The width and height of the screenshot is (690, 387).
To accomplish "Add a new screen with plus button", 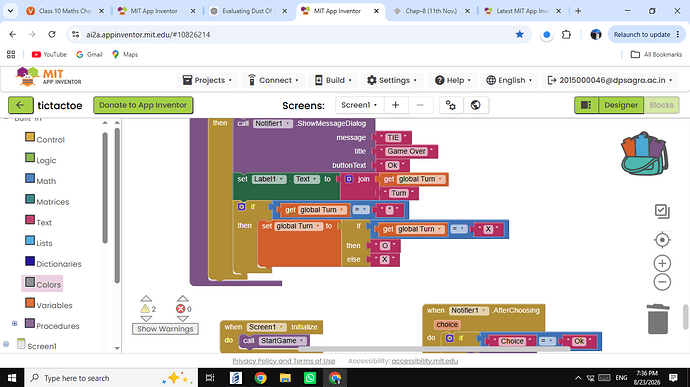I will click(x=396, y=105).
